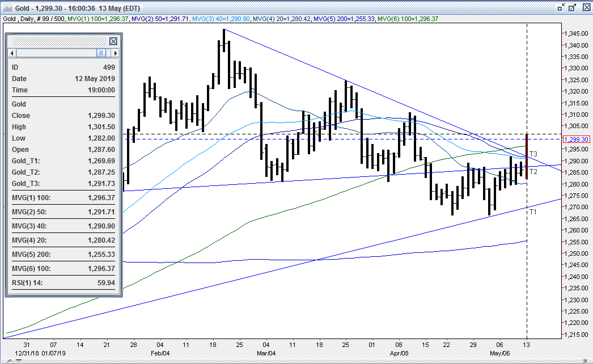Click the 1,345.00 label on price axis
Viewport: 593px width, 364px height.
click(x=577, y=33)
